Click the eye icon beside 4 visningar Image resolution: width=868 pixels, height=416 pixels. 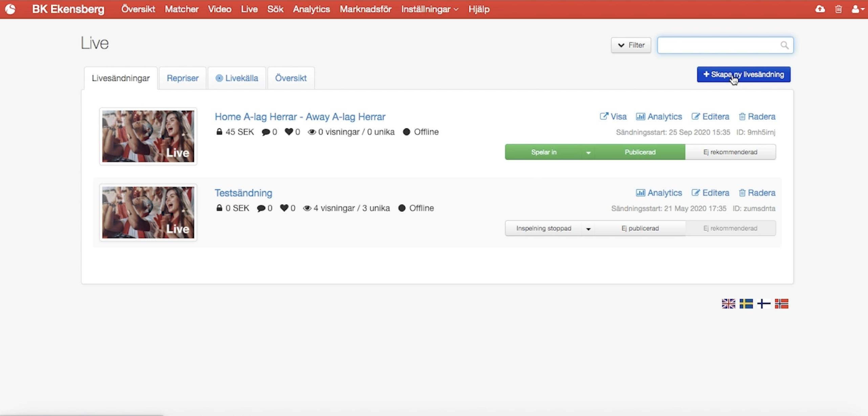pyautogui.click(x=307, y=208)
